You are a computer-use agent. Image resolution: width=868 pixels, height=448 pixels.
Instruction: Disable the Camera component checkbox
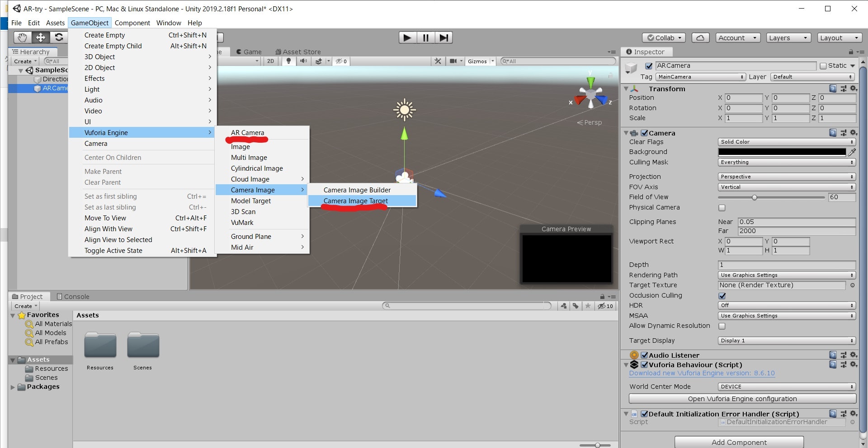[x=645, y=133]
